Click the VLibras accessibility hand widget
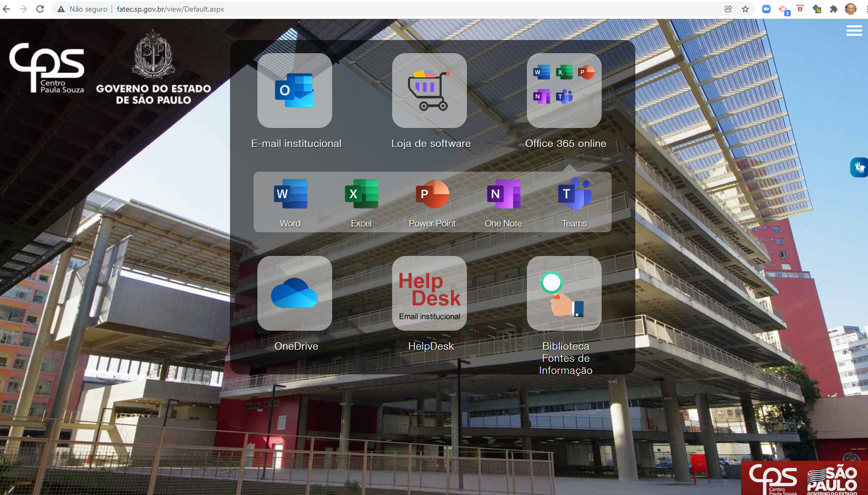The image size is (868, 495). [x=859, y=167]
